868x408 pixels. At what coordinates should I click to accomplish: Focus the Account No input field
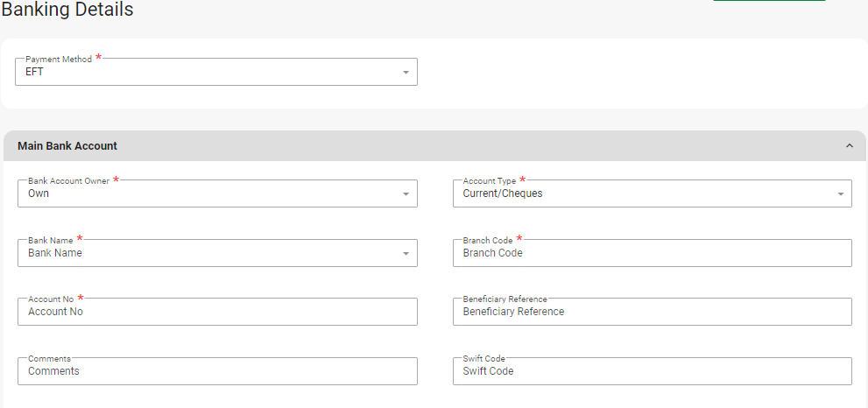217,312
